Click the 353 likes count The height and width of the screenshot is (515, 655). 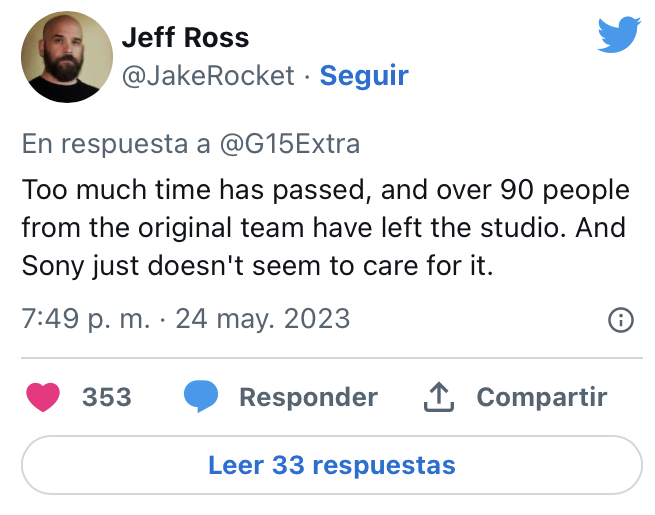107,397
